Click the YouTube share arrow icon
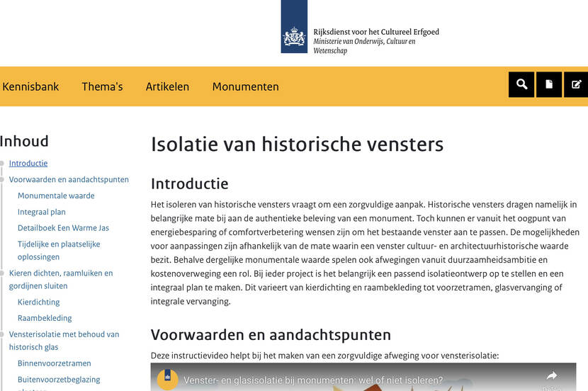 pos(552,375)
